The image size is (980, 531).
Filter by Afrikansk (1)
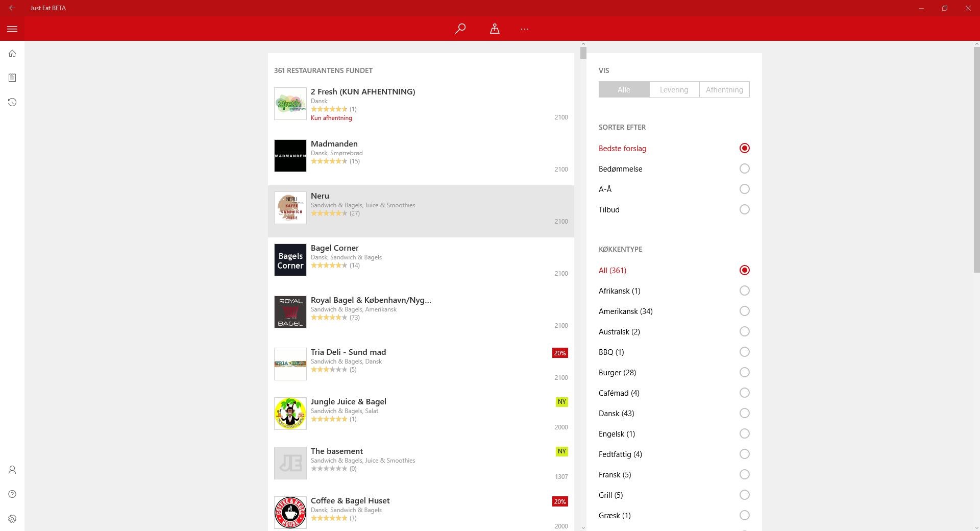674,291
